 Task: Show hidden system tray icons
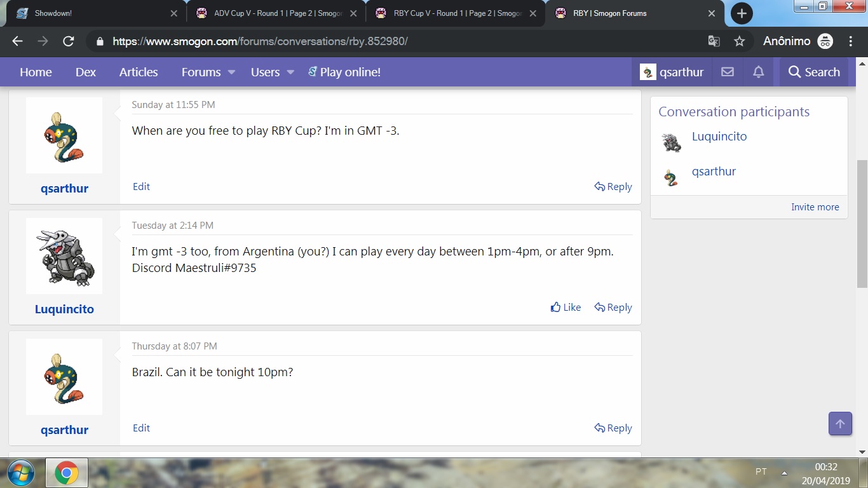pyautogui.click(x=784, y=473)
